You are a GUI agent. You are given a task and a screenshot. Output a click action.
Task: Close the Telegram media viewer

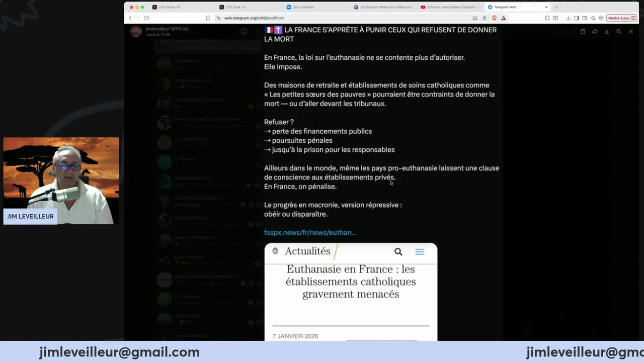click(x=631, y=32)
